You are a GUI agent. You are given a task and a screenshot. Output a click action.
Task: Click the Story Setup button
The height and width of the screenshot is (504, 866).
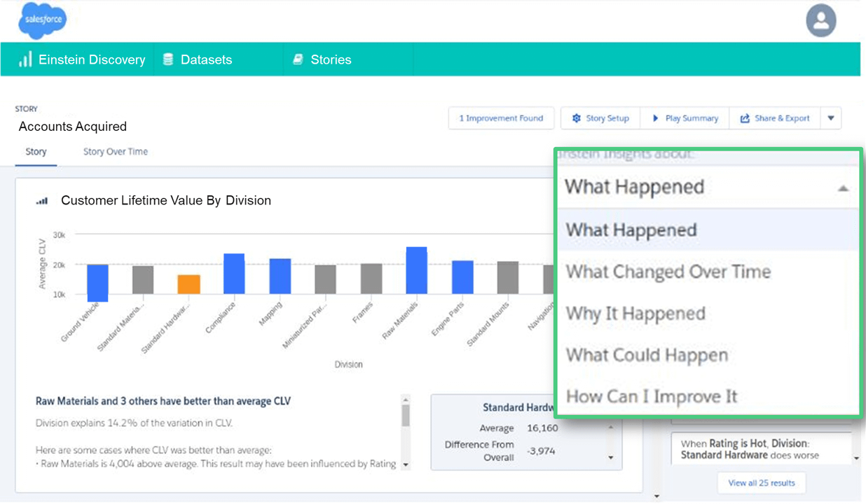pyautogui.click(x=600, y=118)
